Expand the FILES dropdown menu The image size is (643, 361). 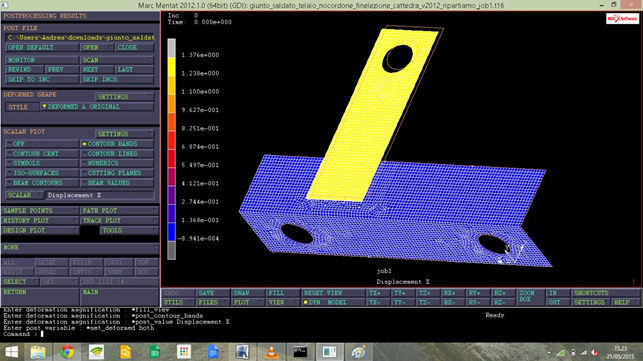(212, 302)
